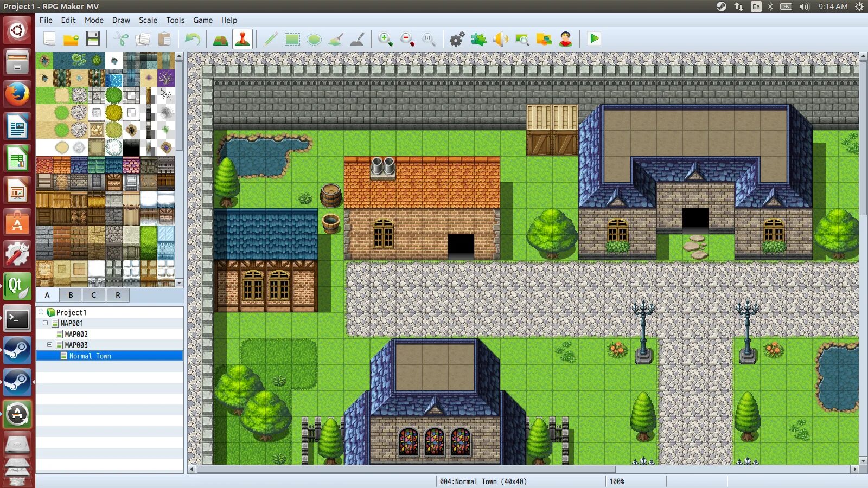
Task: Select the Rectangle drawing tool
Action: click(x=292, y=39)
